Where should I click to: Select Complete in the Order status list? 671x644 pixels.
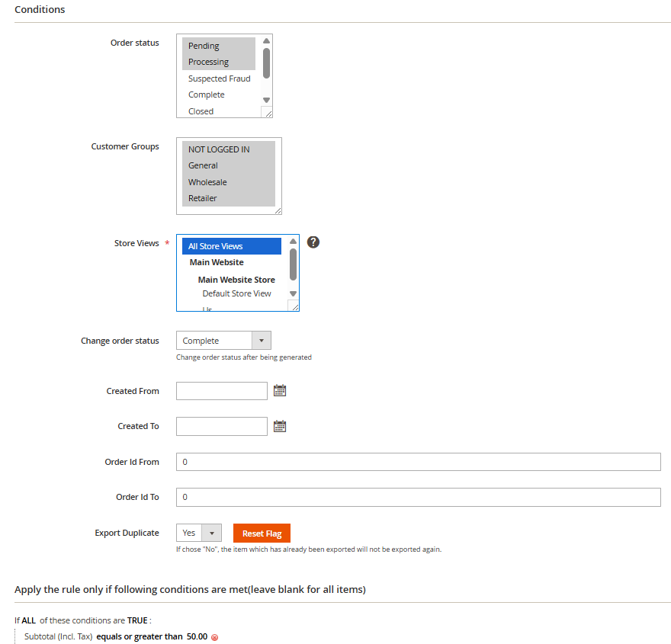coord(206,95)
